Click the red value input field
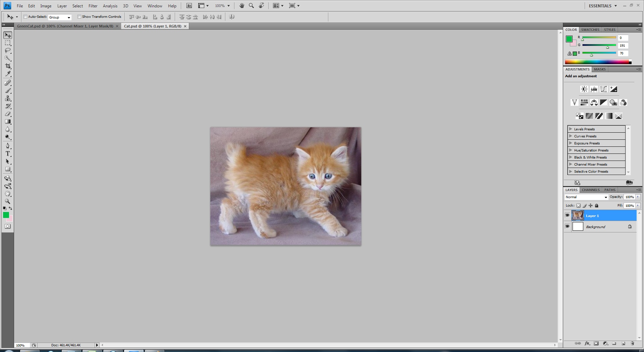Screen dimensions: 644x352 coord(623,38)
